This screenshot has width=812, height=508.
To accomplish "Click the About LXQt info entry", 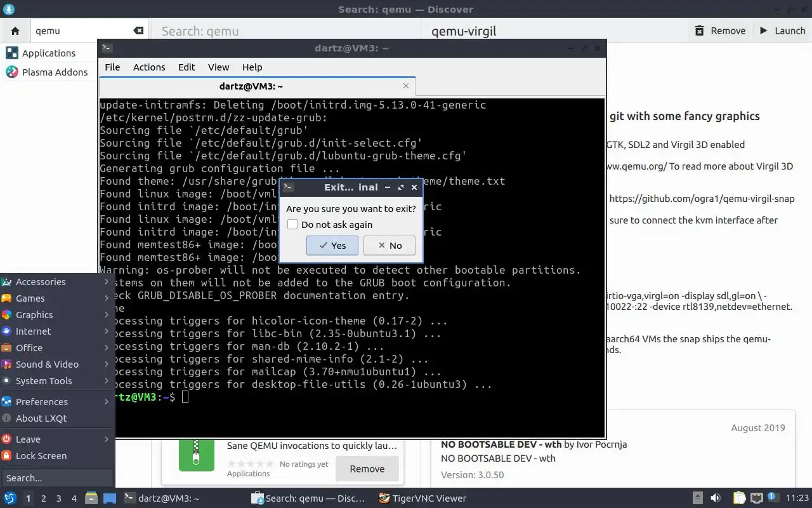I will click(x=57, y=418).
